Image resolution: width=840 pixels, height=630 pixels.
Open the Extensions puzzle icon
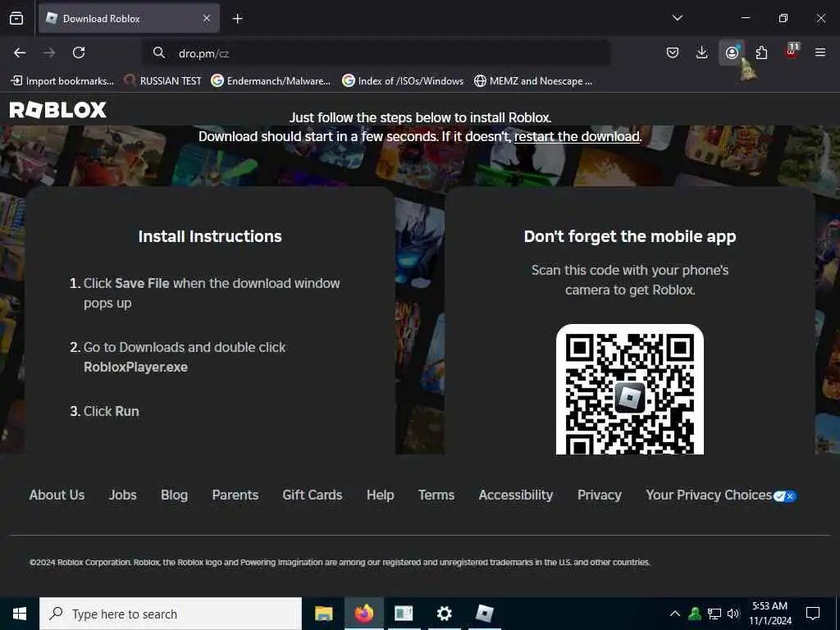point(761,52)
